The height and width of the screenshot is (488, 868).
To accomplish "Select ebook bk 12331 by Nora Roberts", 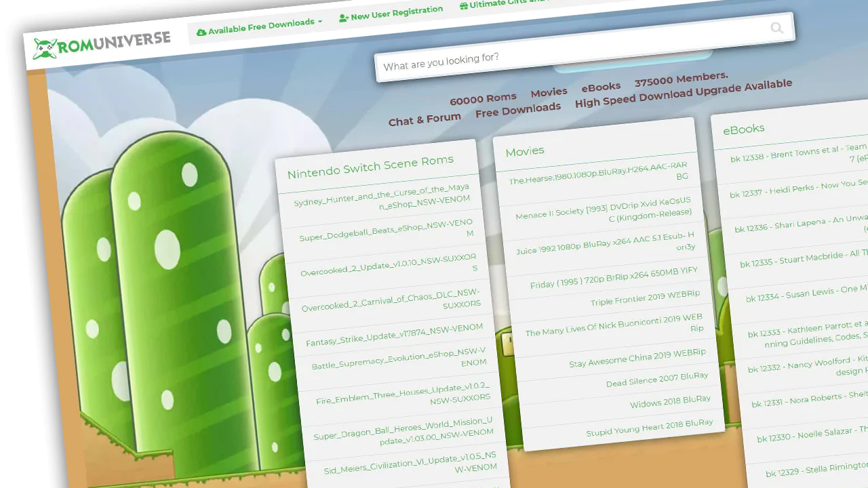I will pos(811,400).
